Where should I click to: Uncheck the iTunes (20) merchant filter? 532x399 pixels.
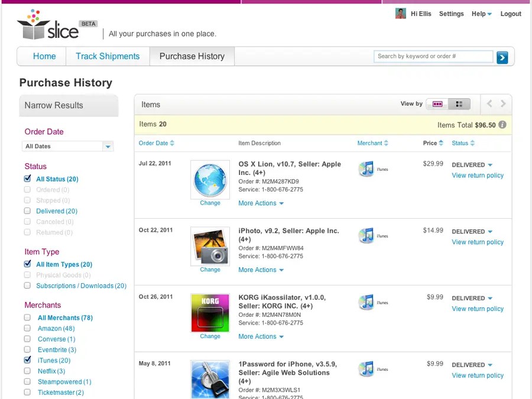[27, 359]
